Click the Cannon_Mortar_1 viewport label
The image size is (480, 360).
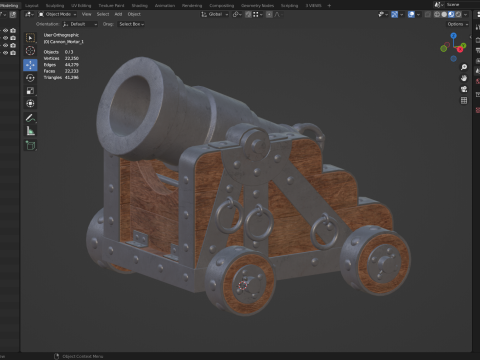pyautogui.click(x=64, y=42)
